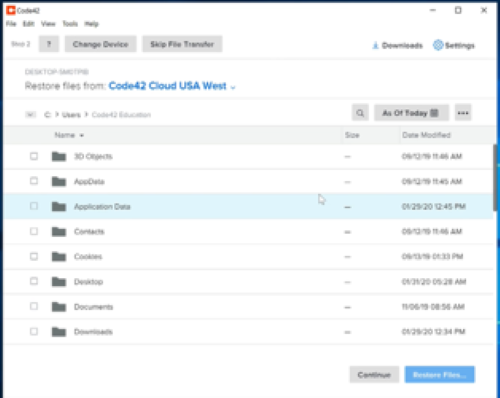Click the question mark help button

pyautogui.click(x=49, y=44)
